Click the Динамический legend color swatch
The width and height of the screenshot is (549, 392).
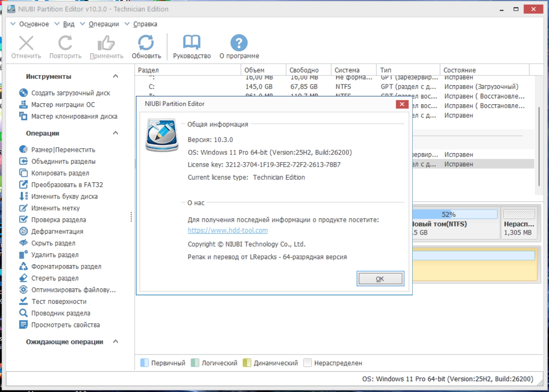[x=247, y=363]
